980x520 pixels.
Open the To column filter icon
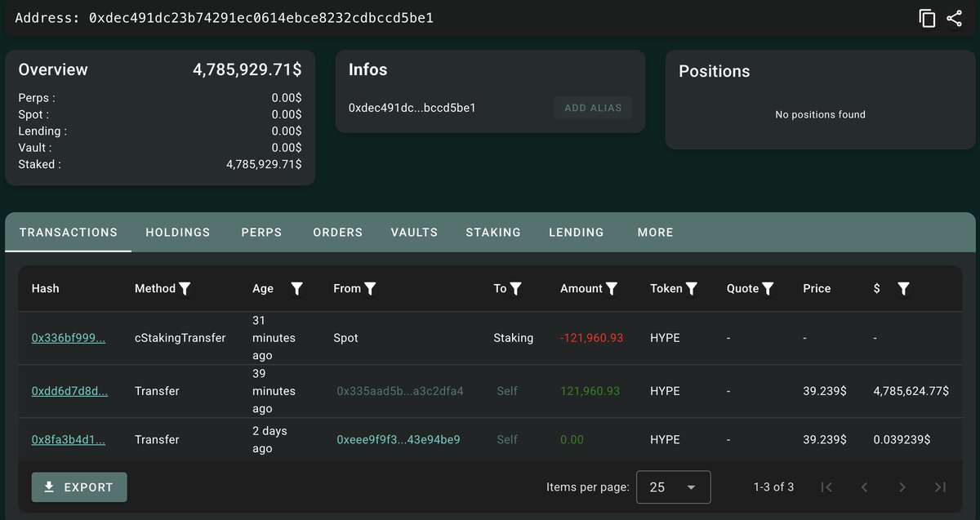[x=516, y=288]
